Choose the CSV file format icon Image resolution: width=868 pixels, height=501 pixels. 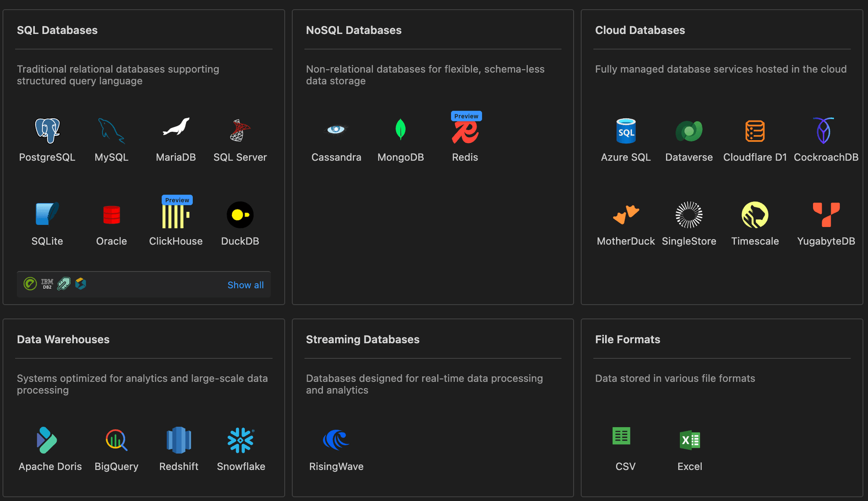coord(621,436)
